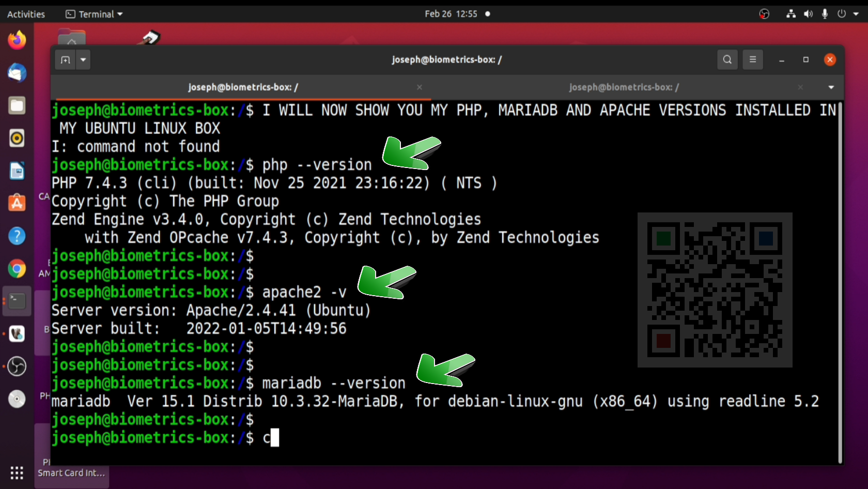This screenshot has width=868, height=489.
Task: Launch Thunderbird mail from the dock
Action: tap(17, 73)
